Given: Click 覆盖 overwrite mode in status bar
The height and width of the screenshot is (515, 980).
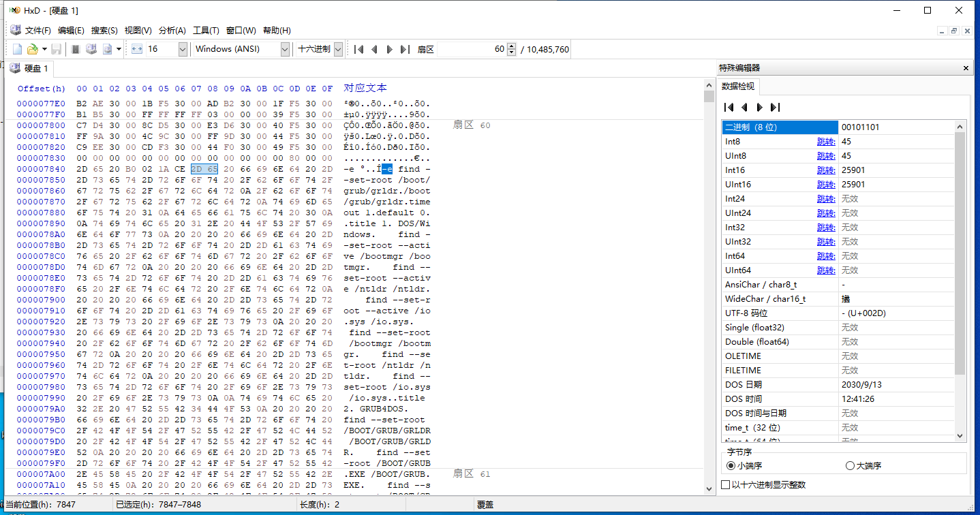Looking at the screenshot, I should 485,505.
